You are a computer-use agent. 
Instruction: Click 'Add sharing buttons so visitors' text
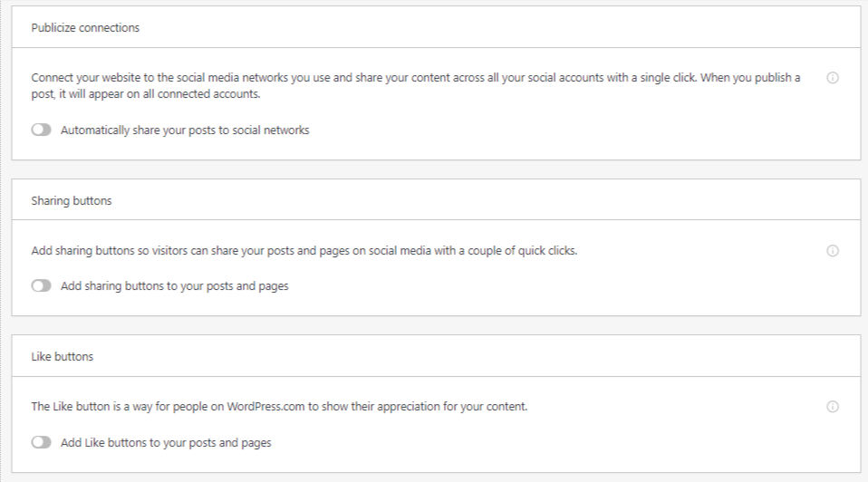pyautogui.click(x=109, y=251)
